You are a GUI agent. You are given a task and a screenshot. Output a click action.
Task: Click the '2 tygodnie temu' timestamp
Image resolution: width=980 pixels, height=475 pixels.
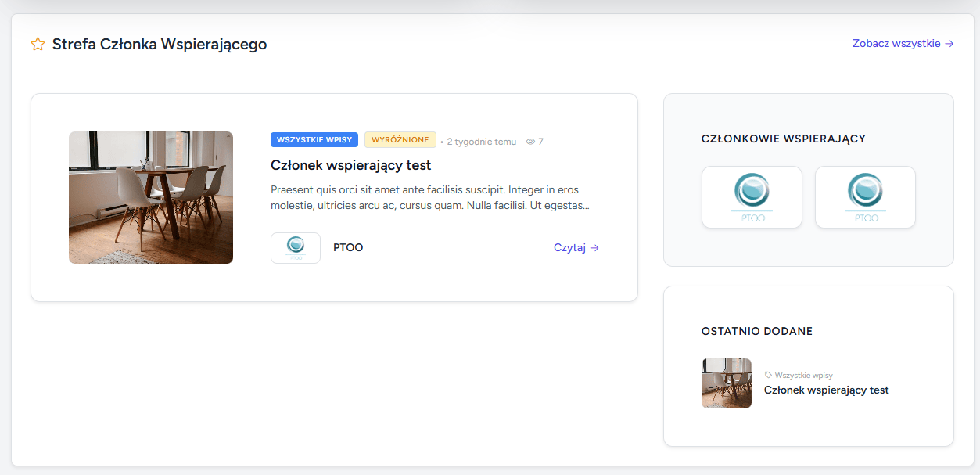(481, 142)
